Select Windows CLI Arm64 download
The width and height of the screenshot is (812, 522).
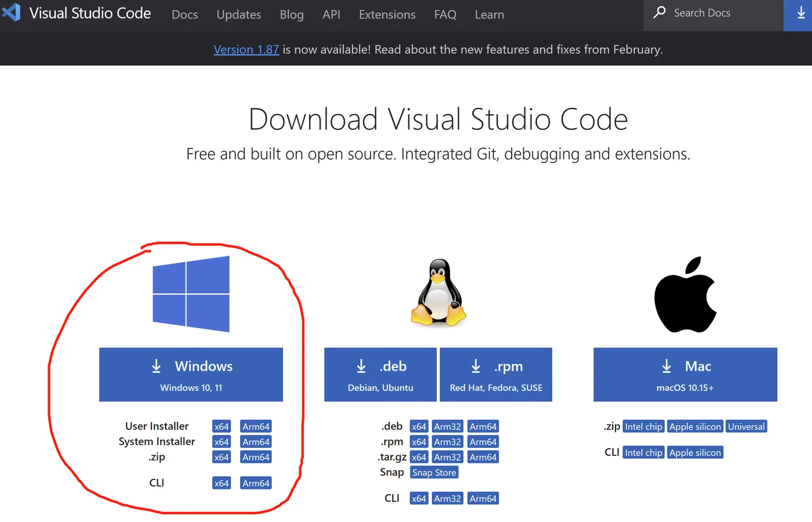[x=256, y=483]
